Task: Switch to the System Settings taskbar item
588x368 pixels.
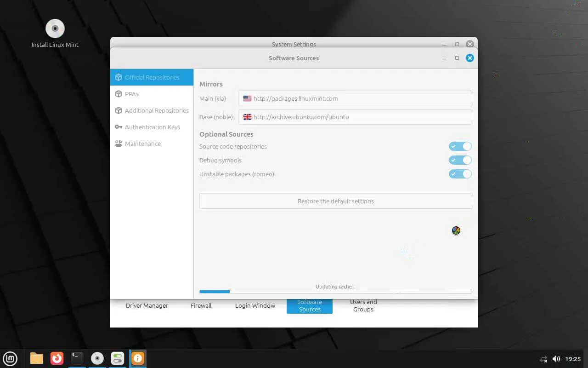Action: tap(118, 358)
